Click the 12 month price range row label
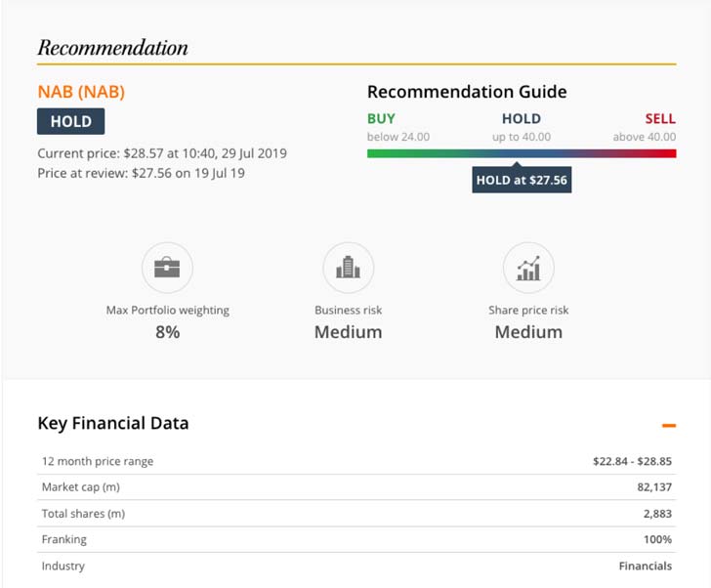Image resolution: width=711 pixels, height=588 pixels. pyautogui.click(x=98, y=462)
